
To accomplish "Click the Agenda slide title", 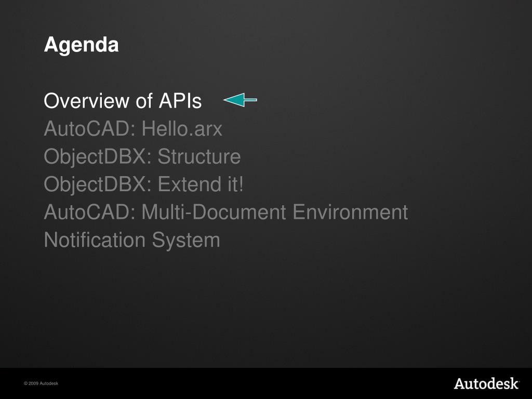I will [82, 45].
